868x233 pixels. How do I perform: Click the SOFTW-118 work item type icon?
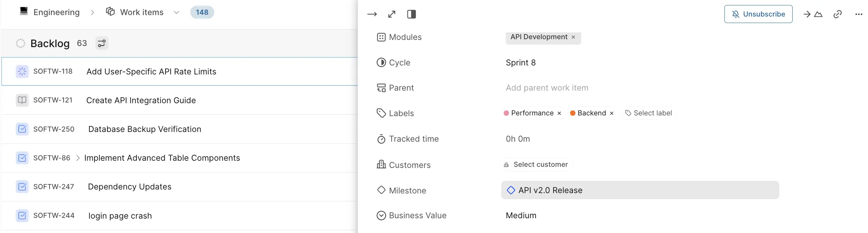click(x=22, y=72)
